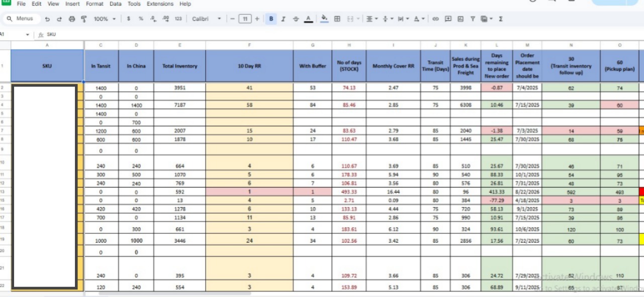Open the text color picker
The height and width of the screenshot is (297, 644).
click(308, 19)
